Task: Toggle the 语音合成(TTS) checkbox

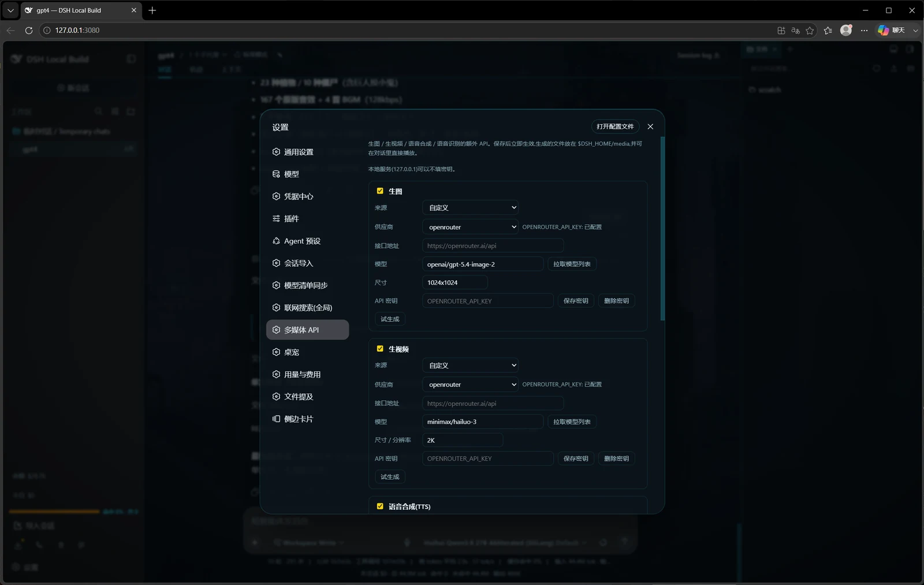Action: 380,506
